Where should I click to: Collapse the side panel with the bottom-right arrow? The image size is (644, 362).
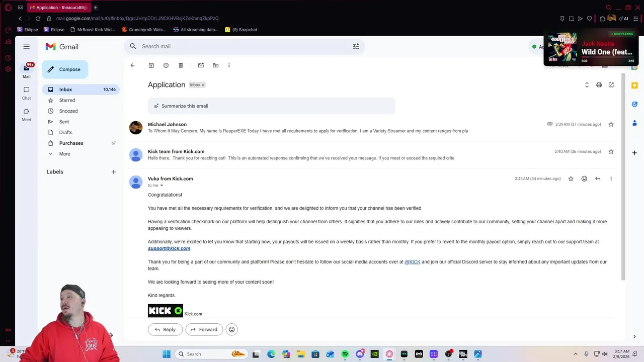click(x=634, y=336)
